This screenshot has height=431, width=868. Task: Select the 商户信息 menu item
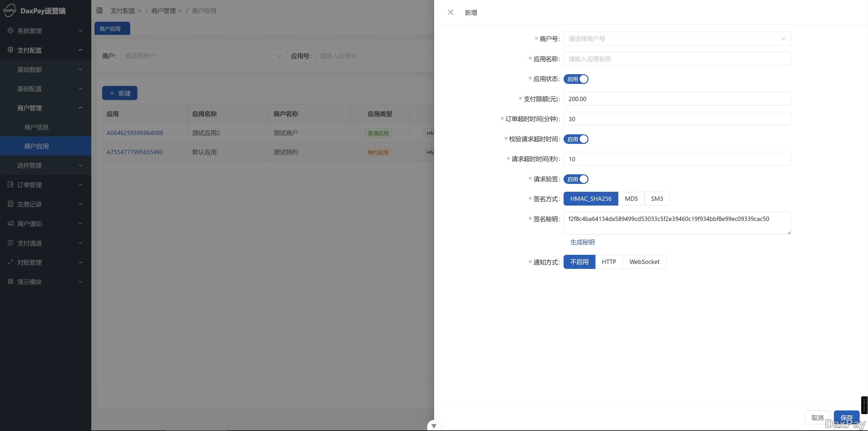tap(36, 127)
